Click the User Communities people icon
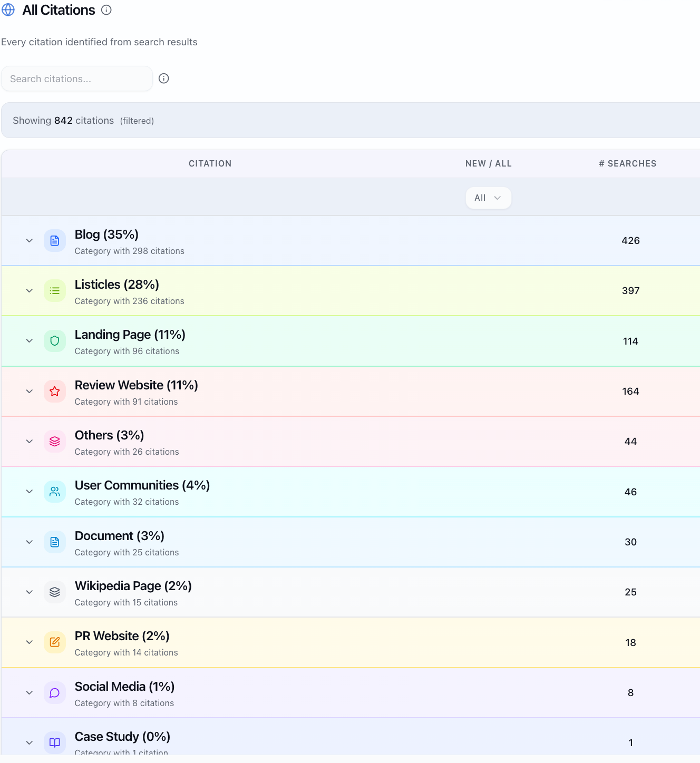Image resolution: width=700 pixels, height=763 pixels. coord(55,492)
